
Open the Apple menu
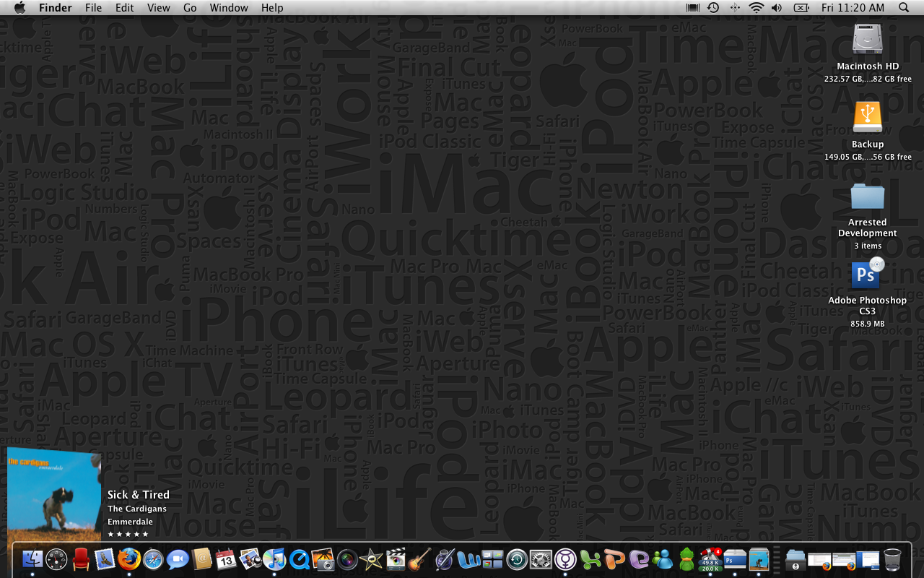point(19,7)
